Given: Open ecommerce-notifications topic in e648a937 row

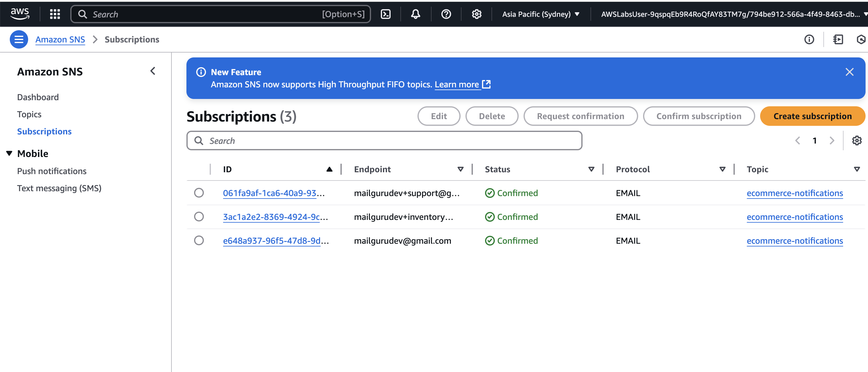Looking at the screenshot, I should click(795, 241).
